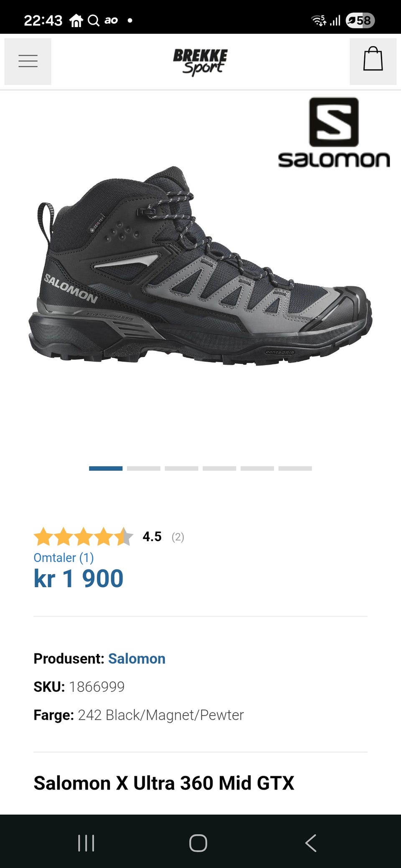Image resolution: width=401 pixels, height=868 pixels.
Task: Tap the Salomon brand logo
Action: (x=334, y=133)
